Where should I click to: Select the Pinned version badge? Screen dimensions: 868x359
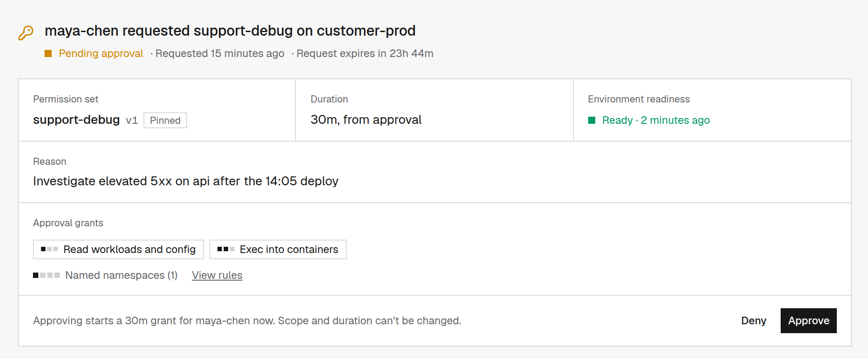165,120
